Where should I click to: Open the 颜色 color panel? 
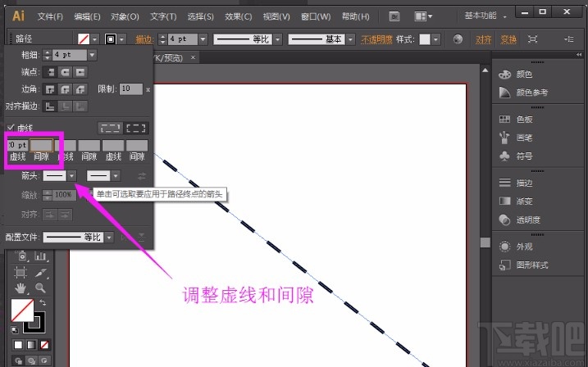click(x=515, y=75)
